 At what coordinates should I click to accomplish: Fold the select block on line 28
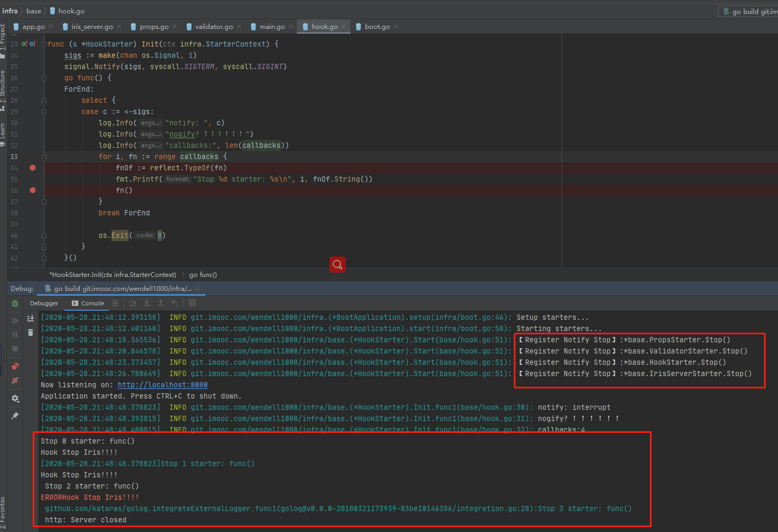[44, 101]
